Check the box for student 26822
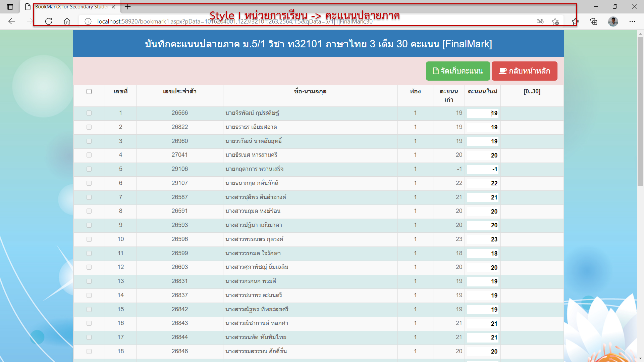Image resolution: width=644 pixels, height=362 pixels. click(89, 127)
